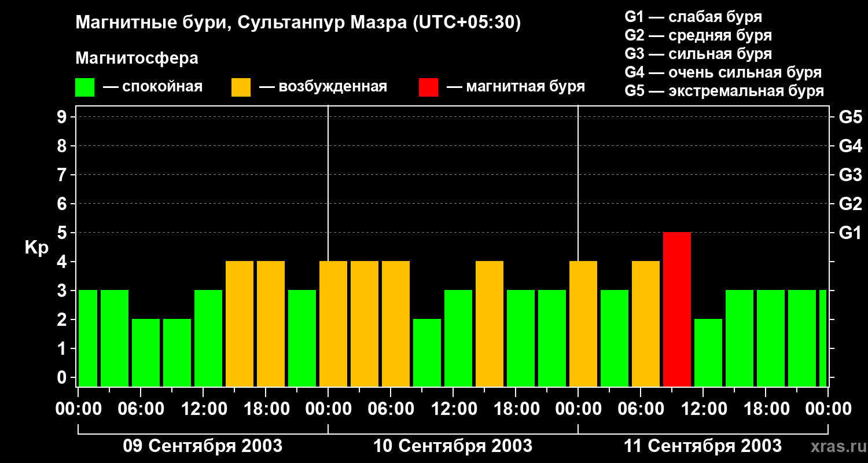Click the afternoon orange bar on 10 Сентября
Image resolution: width=868 pixels, height=463 pixels.
(x=490, y=324)
